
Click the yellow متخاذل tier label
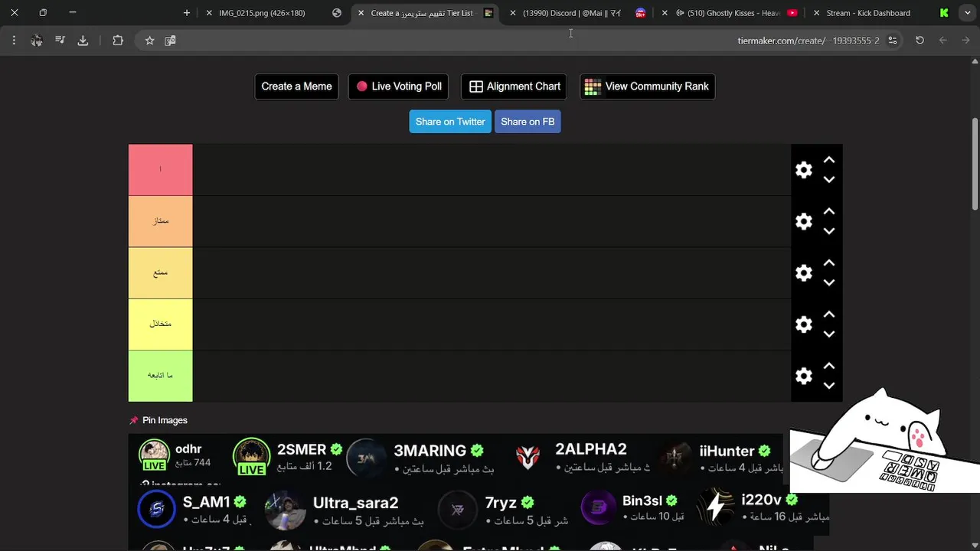pos(160,324)
